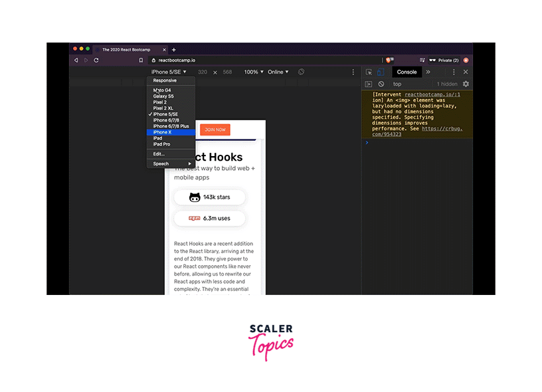542x392 pixels.
Task: Choose Responsive in the device menu
Action: click(x=165, y=80)
